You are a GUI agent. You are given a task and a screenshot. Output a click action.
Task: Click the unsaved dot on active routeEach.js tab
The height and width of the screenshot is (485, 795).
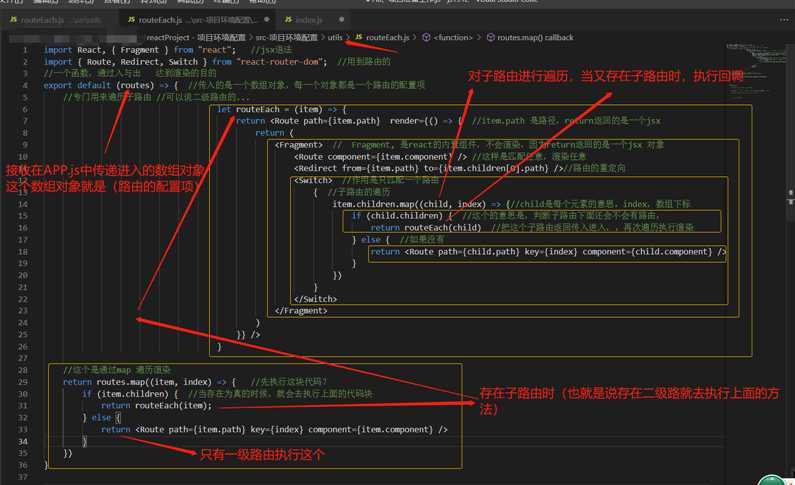pyautogui.click(x=267, y=20)
